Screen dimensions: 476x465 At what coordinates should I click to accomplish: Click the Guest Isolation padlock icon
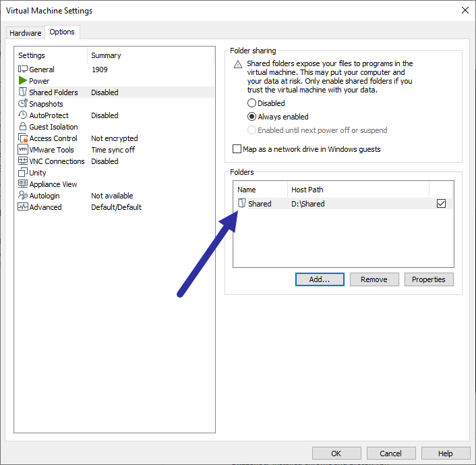[x=23, y=126]
